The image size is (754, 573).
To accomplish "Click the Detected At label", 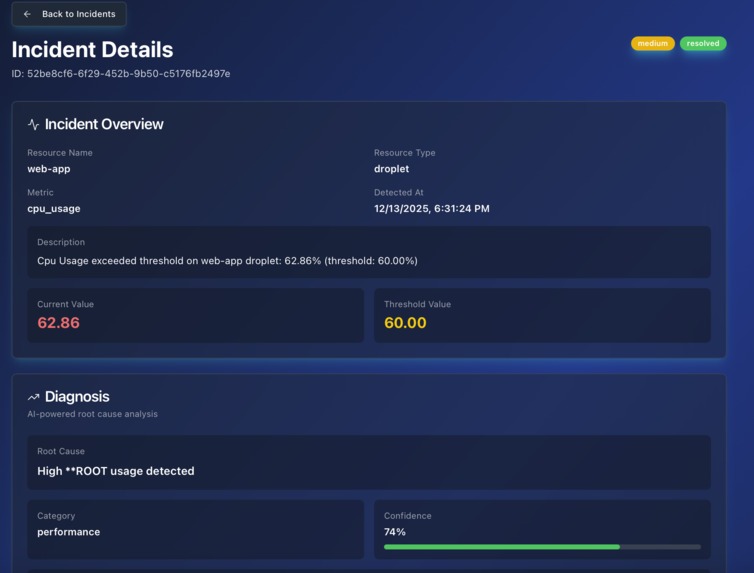I will coord(399,192).
